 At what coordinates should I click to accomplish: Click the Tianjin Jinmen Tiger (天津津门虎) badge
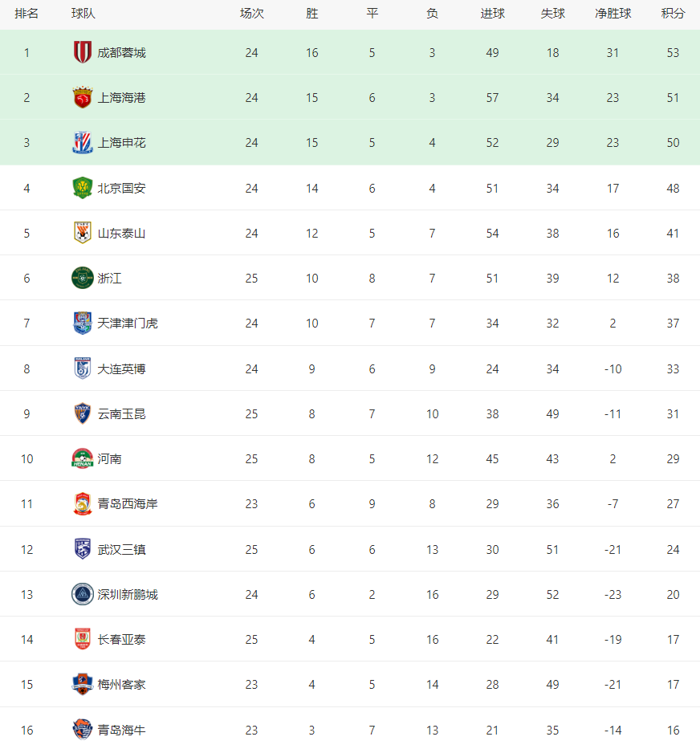pos(83,324)
